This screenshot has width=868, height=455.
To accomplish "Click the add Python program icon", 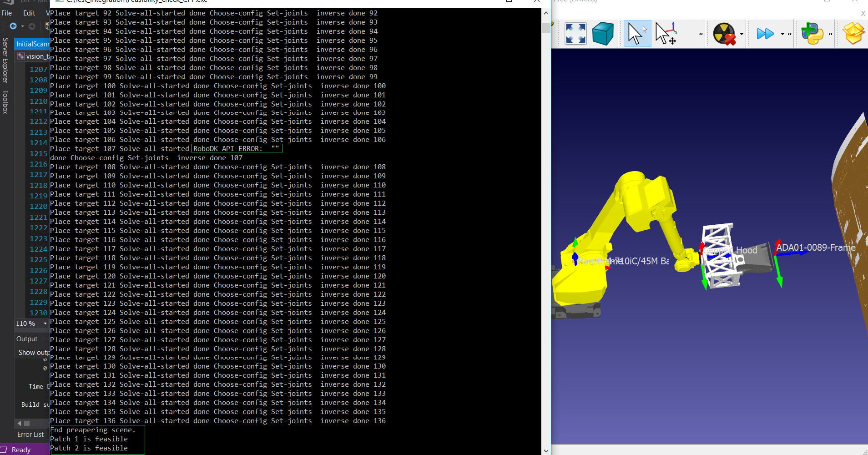I will point(812,34).
